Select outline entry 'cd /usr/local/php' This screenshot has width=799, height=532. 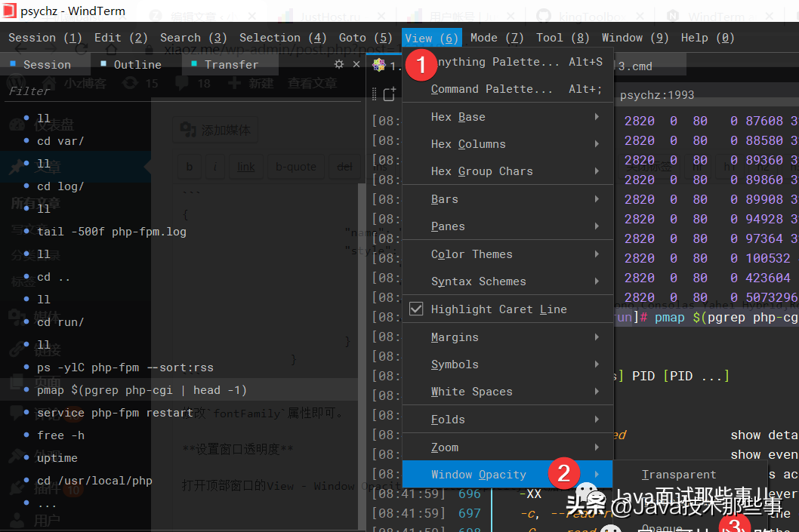coord(94,481)
